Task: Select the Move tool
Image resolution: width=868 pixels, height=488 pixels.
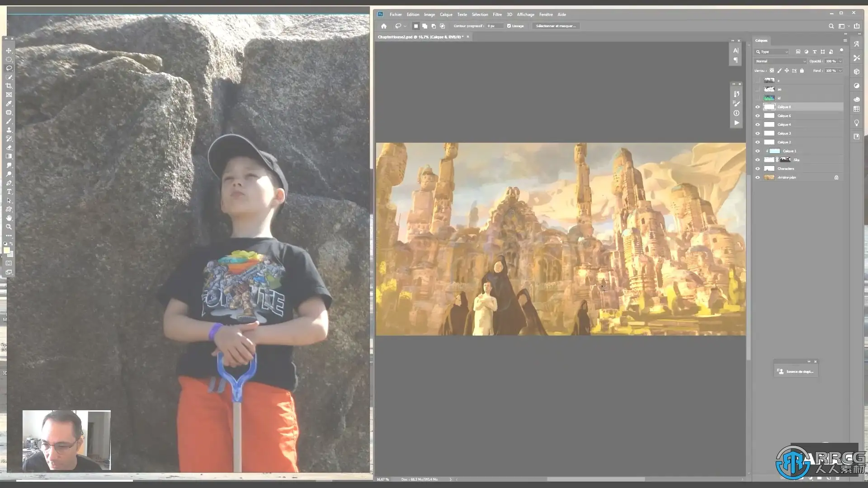Action: coord(9,51)
